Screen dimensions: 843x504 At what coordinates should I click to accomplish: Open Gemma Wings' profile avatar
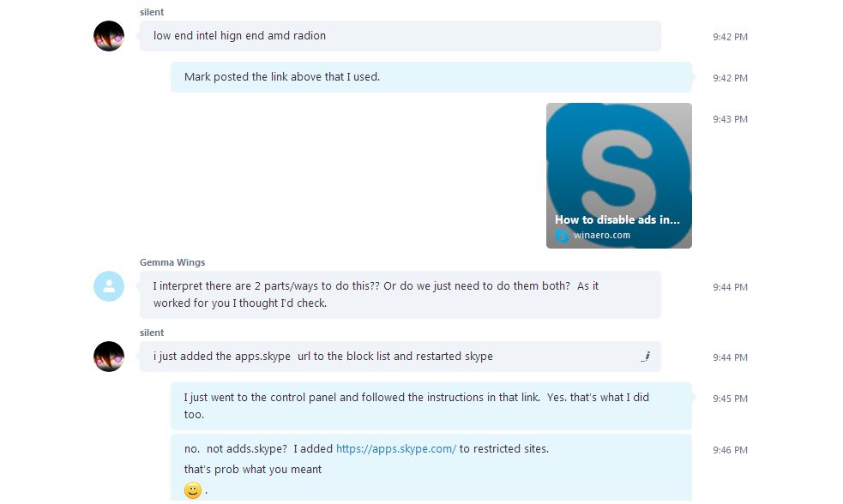(109, 286)
